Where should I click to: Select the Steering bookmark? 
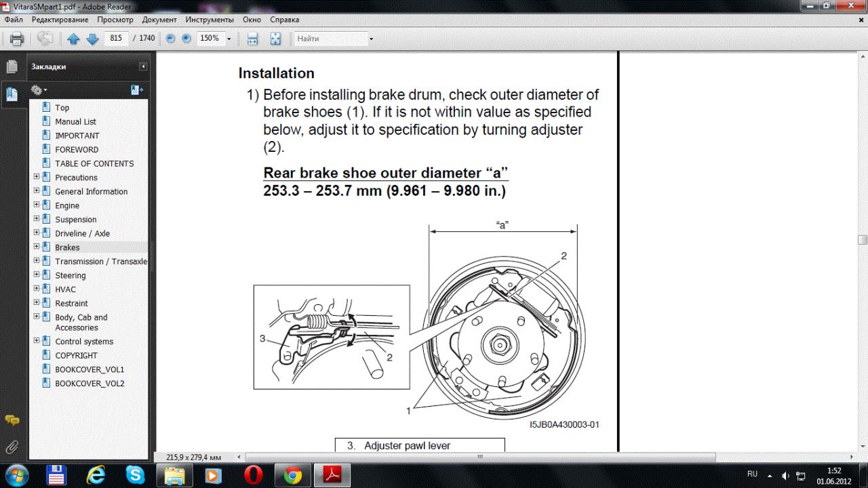pyautogui.click(x=71, y=275)
